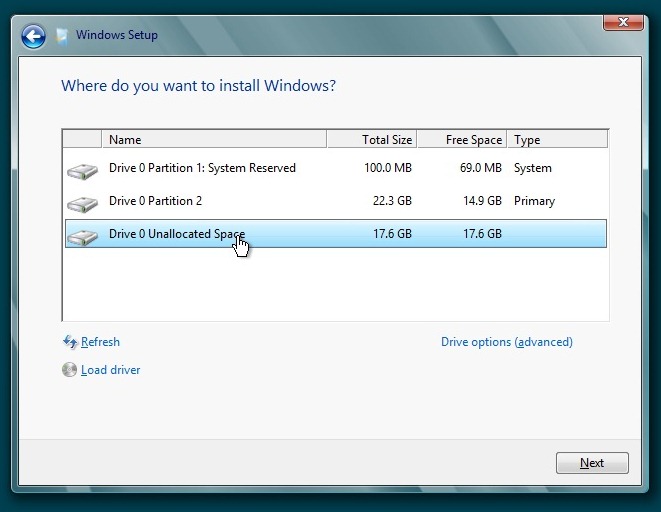
Task: Sort by the Total Size column header
Action: click(x=372, y=139)
